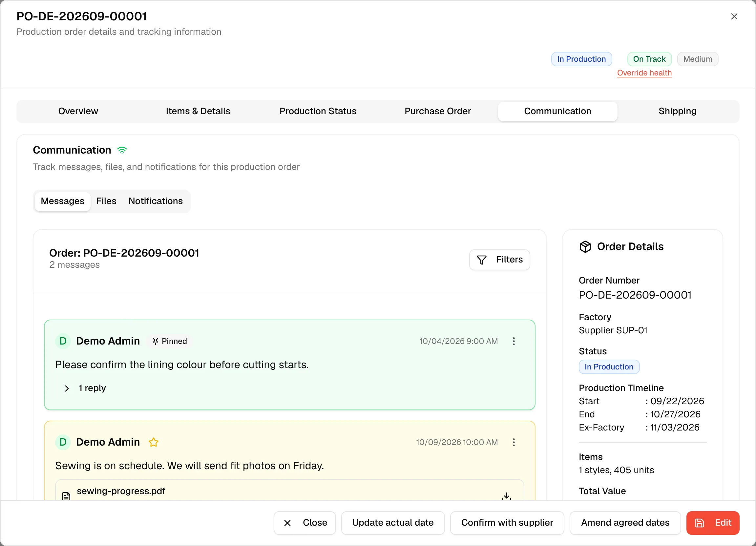
Task: Show the Notifications sub-tab
Action: pyautogui.click(x=155, y=201)
